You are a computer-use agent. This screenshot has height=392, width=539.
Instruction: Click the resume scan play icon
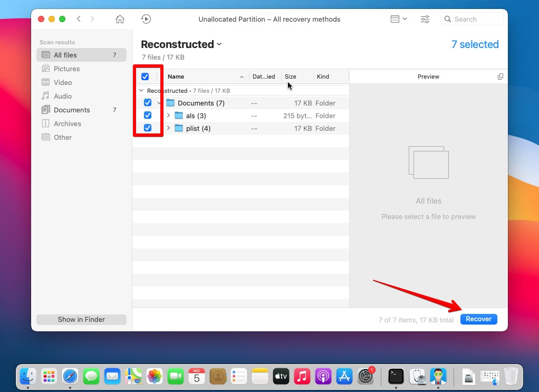point(146,19)
